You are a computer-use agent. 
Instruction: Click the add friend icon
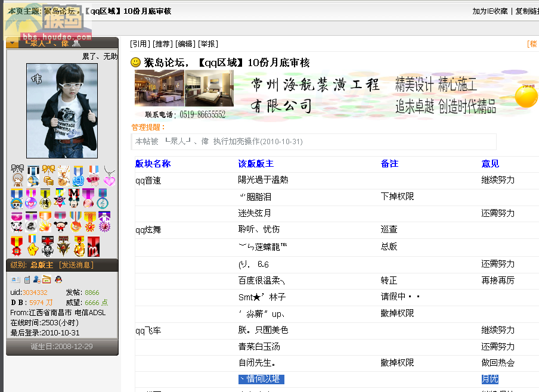click(37, 279)
